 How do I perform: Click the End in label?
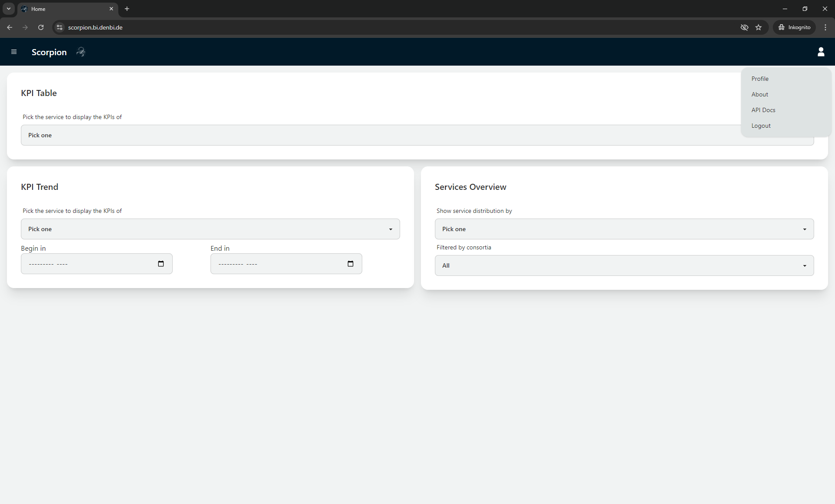point(220,248)
